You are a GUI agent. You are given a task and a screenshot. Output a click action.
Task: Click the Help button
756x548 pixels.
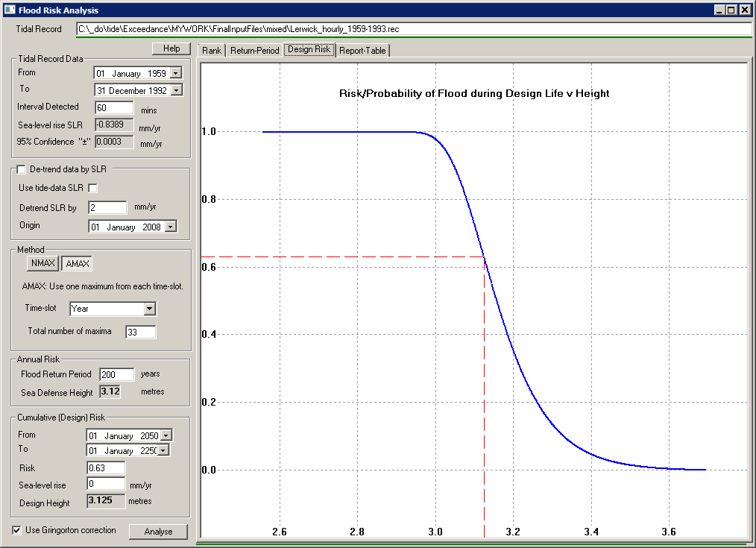tap(171, 48)
